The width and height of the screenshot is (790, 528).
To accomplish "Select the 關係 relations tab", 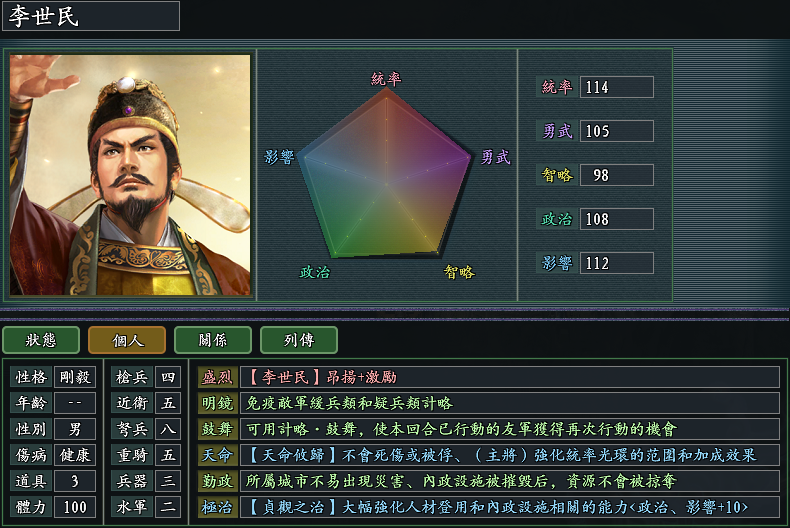I will point(213,340).
